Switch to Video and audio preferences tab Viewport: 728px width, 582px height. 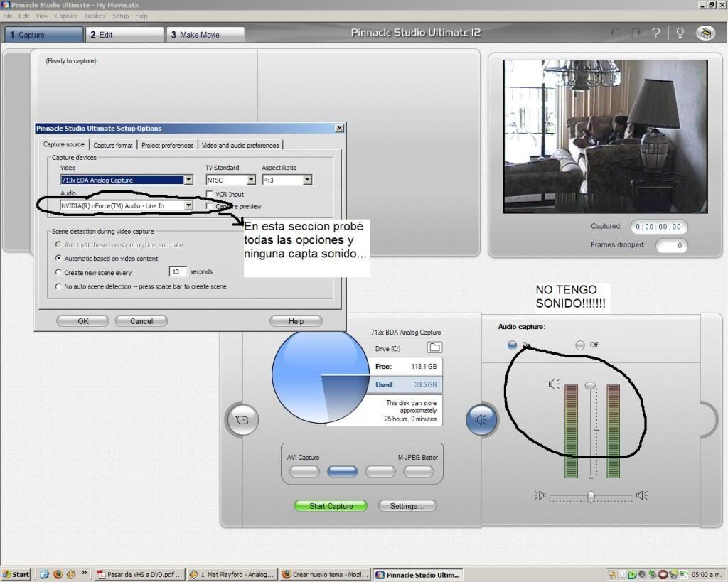coord(240,145)
